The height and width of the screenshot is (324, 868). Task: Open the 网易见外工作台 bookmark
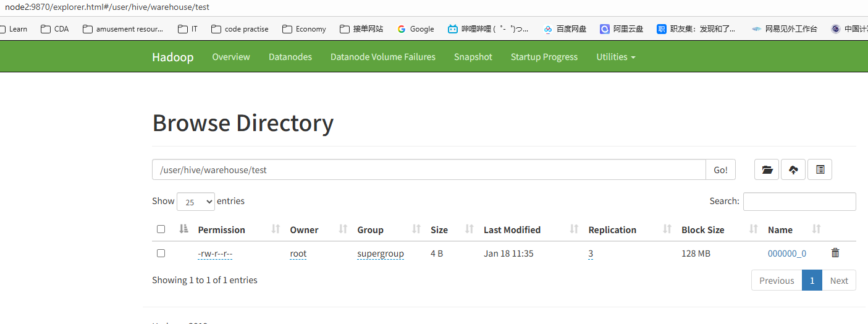pyautogui.click(x=785, y=28)
